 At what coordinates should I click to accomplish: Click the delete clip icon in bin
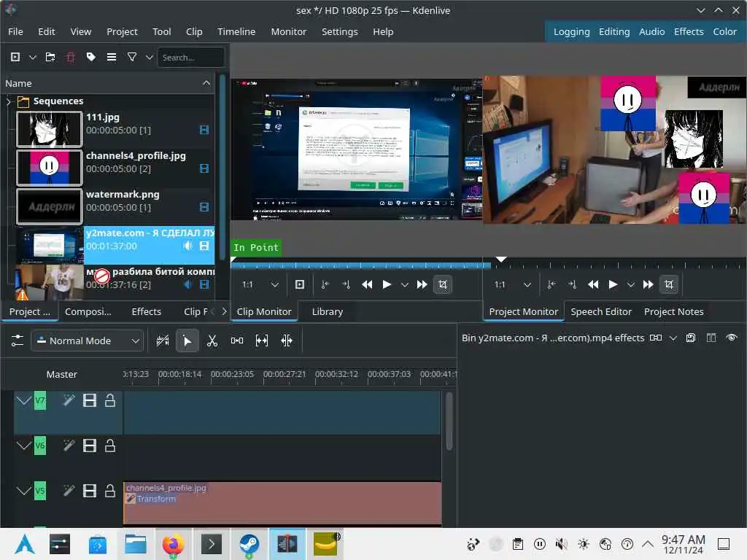pyautogui.click(x=71, y=57)
